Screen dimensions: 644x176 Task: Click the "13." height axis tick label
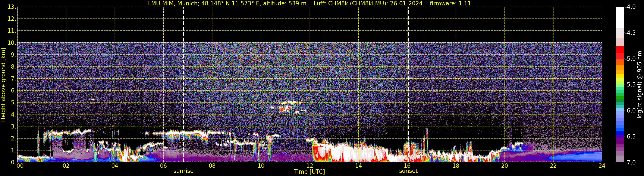tap(12, 7)
